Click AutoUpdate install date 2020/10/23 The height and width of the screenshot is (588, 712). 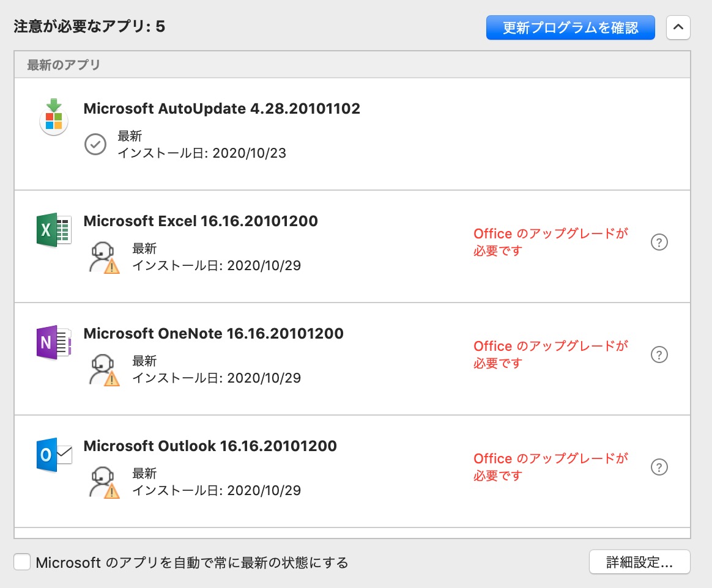click(x=202, y=153)
